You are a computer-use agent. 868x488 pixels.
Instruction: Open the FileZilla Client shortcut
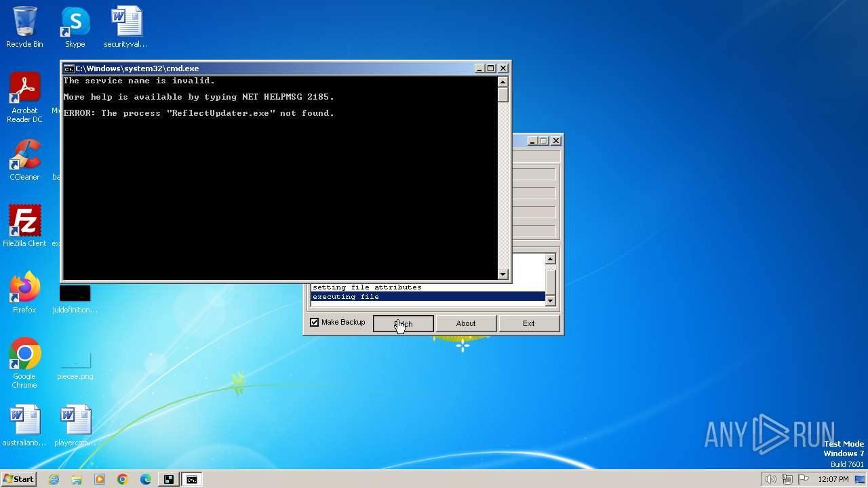24,226
